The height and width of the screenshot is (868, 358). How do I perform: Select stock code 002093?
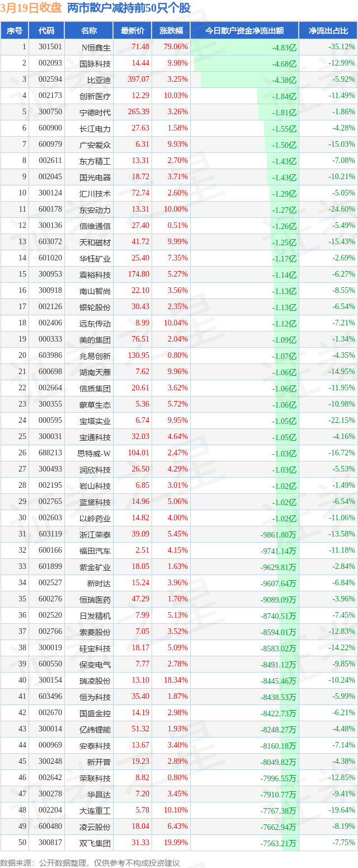50,63
